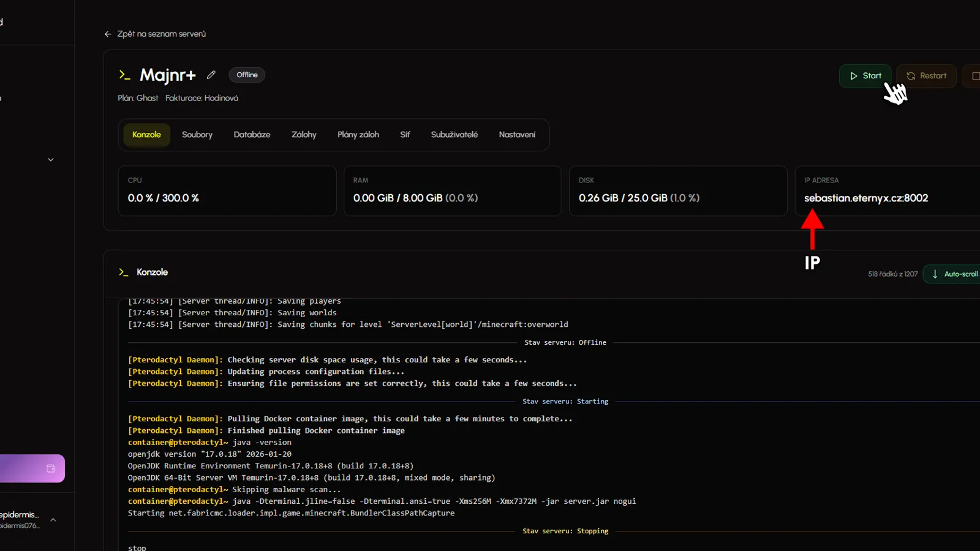Open the Síť tab

(x=405, y=135)
